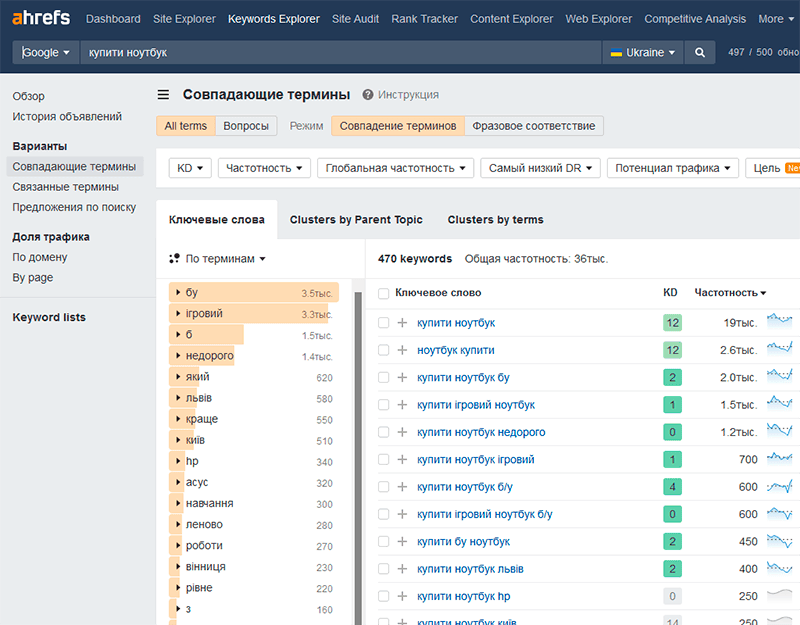Open the Потенциал трафика filter dropdown
The height and width of the screenshot is (625, 800).
click(673, 168)
